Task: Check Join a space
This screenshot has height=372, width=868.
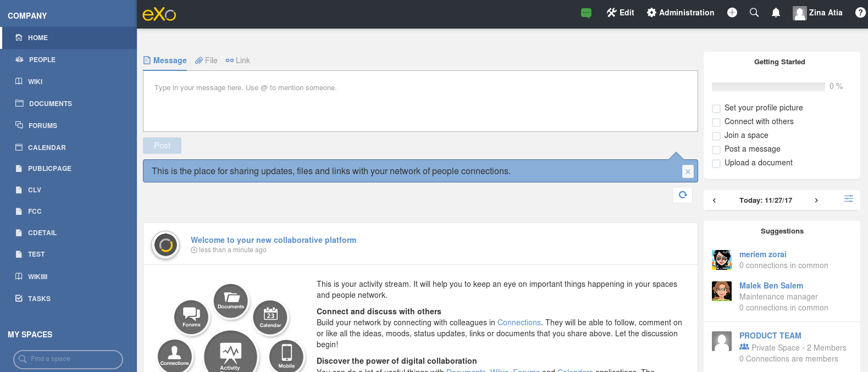Action: point(716,136)
